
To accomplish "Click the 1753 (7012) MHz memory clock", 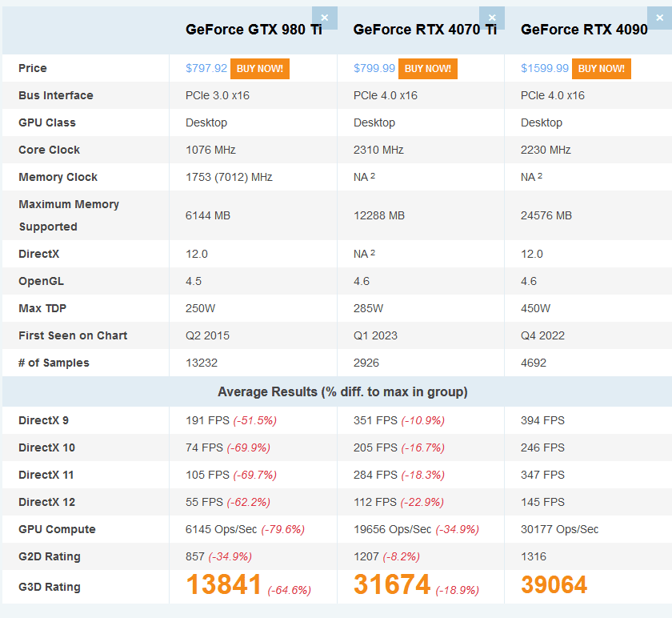I will 229,177.
